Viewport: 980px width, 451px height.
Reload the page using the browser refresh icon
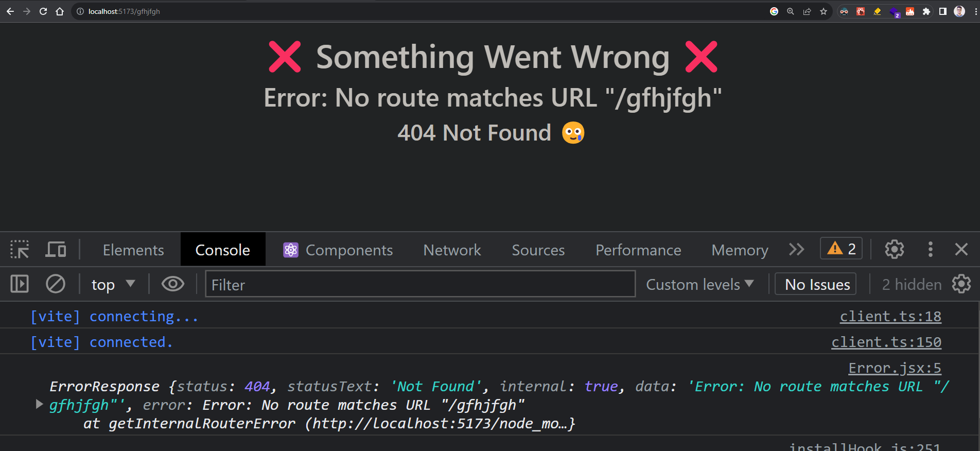pyautogui.click(x=43, y=11)
